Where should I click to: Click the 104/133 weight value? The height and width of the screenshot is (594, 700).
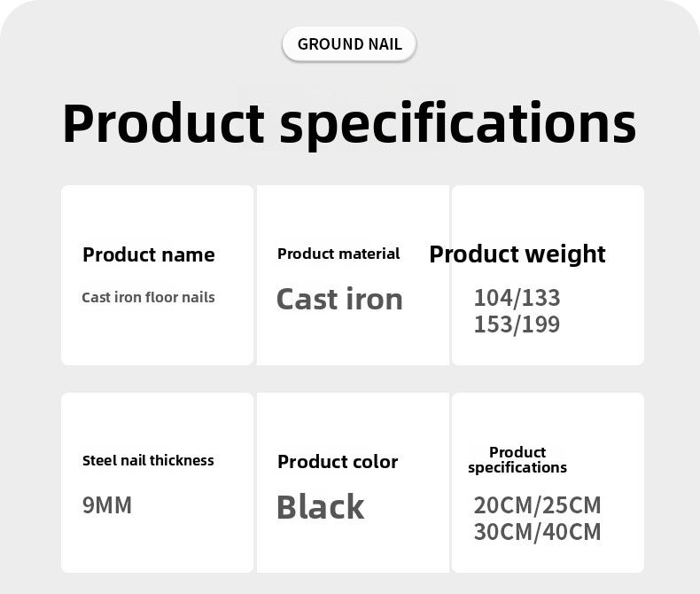[517, 298]
